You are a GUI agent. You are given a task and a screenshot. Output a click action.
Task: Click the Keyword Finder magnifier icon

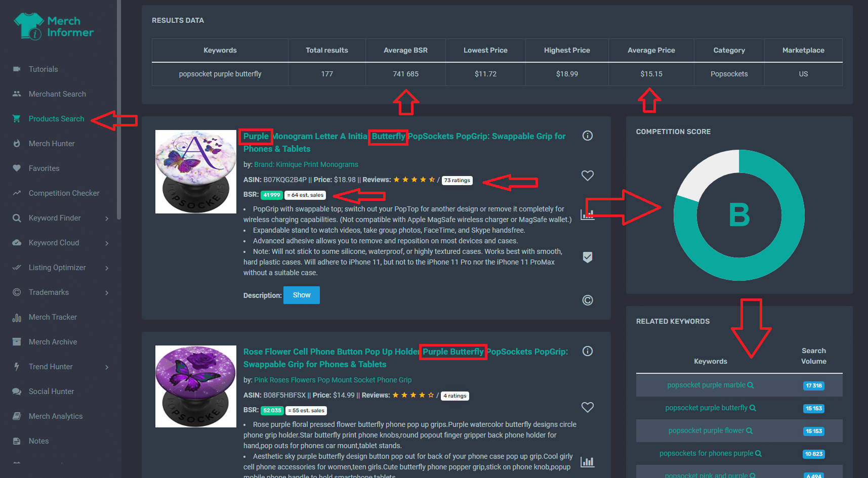(x=17, y=218)
